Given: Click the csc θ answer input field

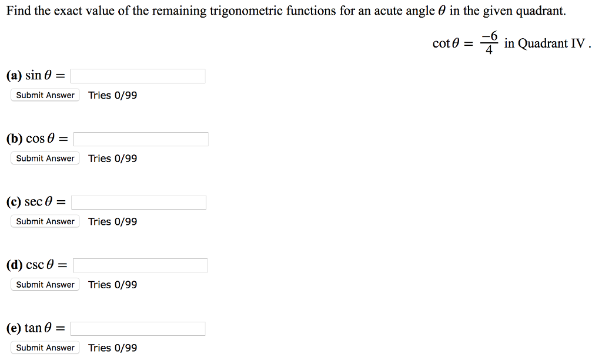Looking at the screenshot, I should [x=140, y=265].
